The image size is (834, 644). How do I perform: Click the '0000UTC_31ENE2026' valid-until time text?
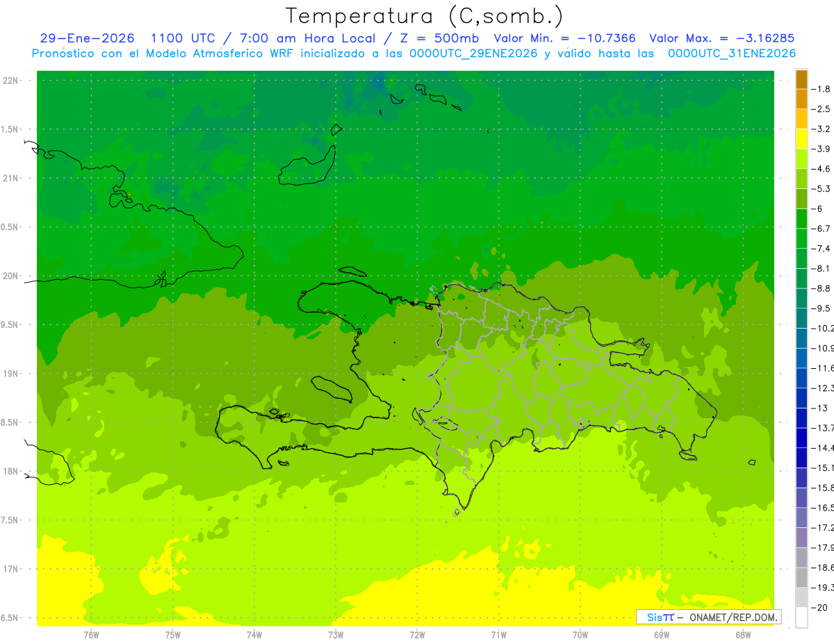click(732, 53)
